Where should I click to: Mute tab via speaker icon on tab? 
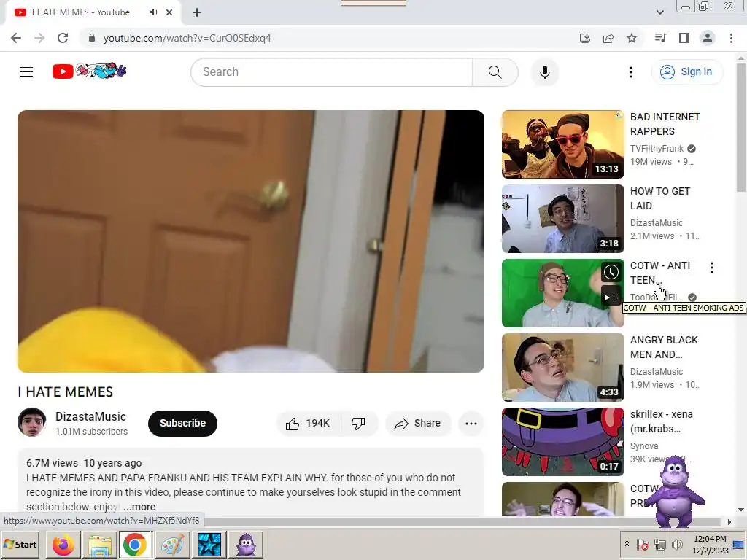(153, 12)
